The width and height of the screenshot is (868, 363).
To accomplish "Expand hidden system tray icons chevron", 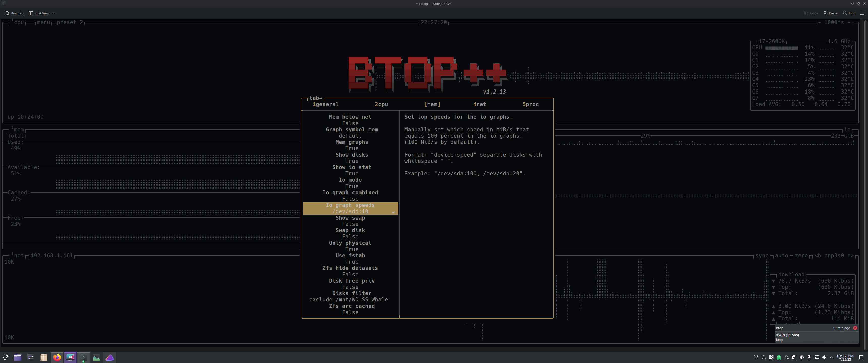I will click(x=832, y=358).
